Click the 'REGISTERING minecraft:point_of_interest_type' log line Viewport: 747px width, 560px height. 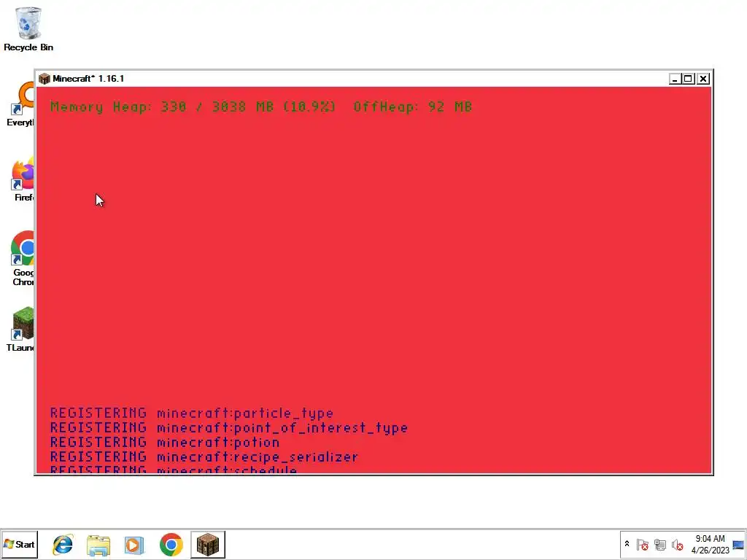229,427
